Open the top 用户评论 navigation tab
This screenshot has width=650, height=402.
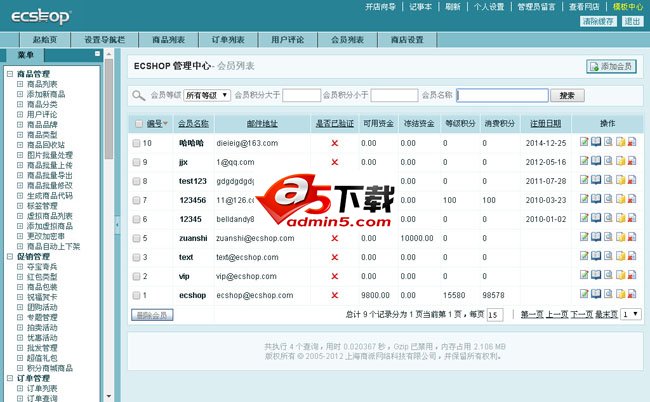coord(288,40)
